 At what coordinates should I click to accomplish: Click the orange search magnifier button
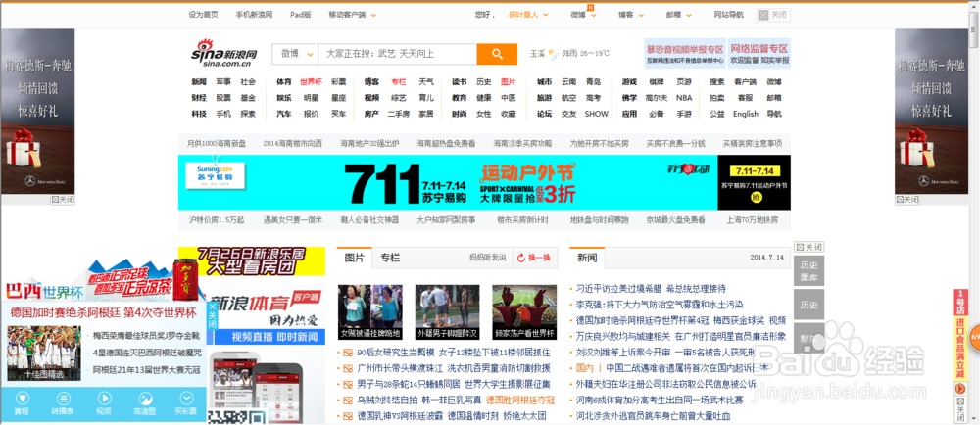(x=497, y=54)
